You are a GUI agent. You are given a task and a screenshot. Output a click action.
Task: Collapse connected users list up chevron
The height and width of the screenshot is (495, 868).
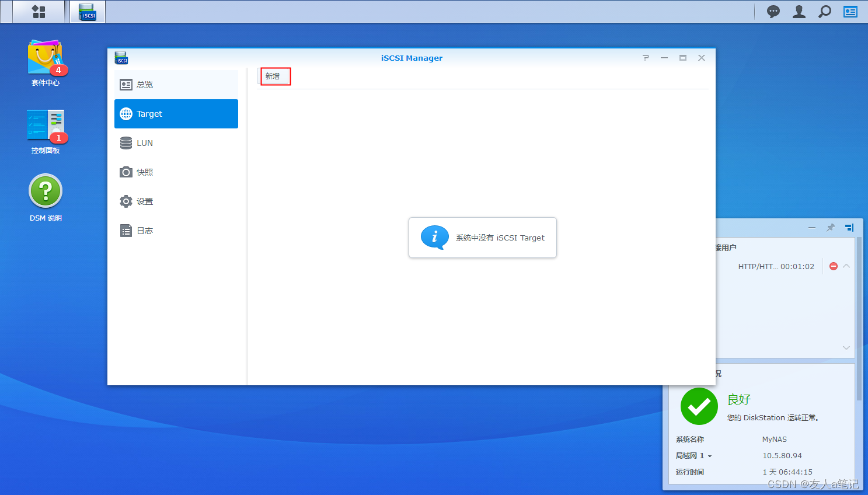(846, 266)
